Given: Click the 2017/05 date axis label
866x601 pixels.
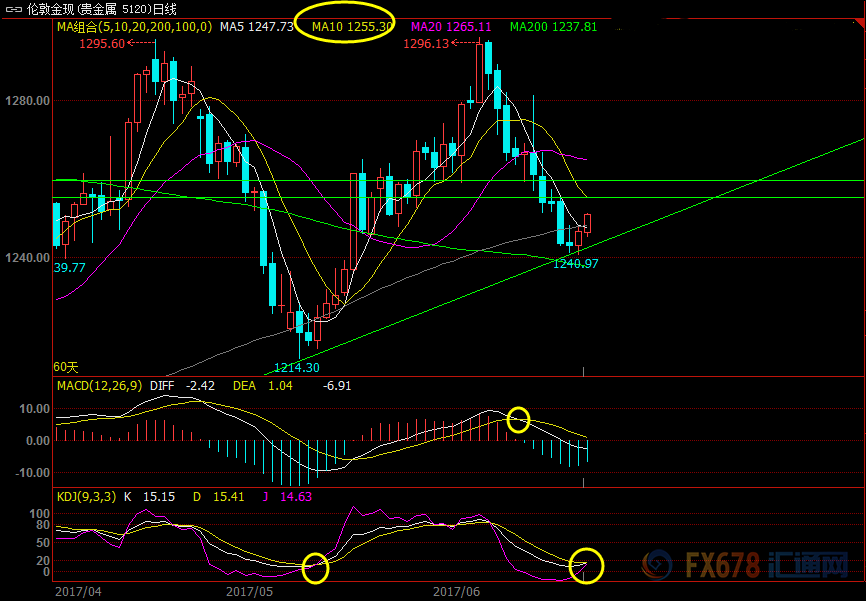Looking at the screenshot, I should coord(249,592).
